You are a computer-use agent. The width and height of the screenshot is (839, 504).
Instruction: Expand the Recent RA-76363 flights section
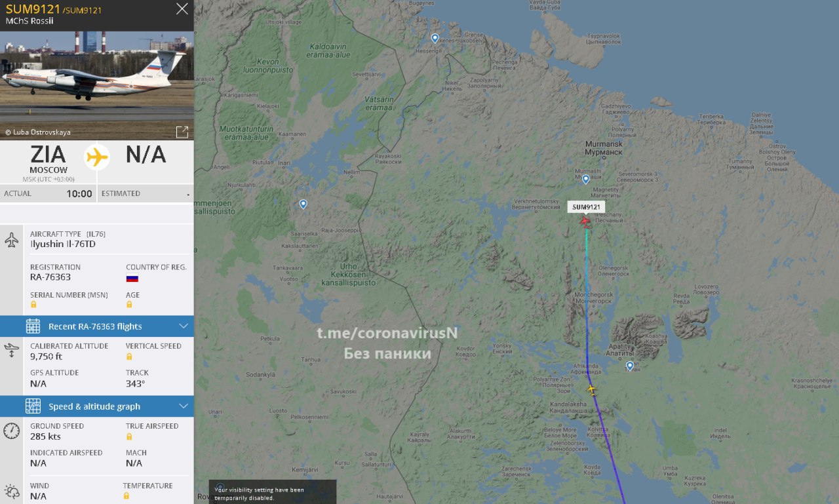[x=97, y=326]
